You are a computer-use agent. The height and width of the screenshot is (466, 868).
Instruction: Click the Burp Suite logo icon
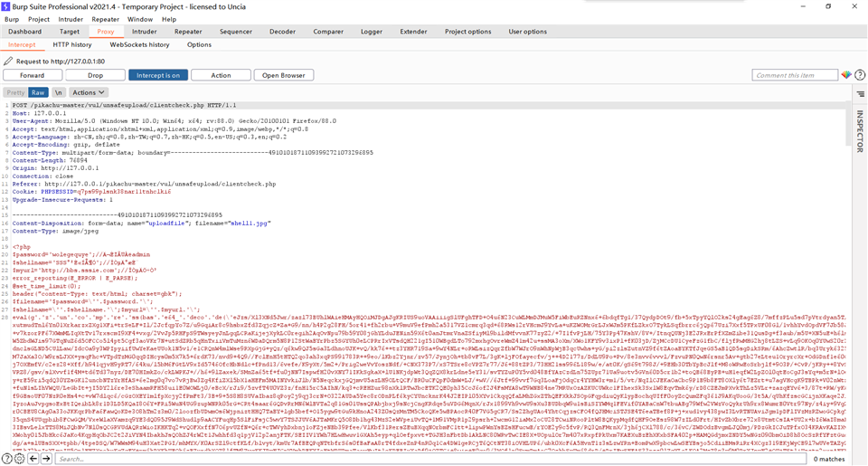[5, 6]
